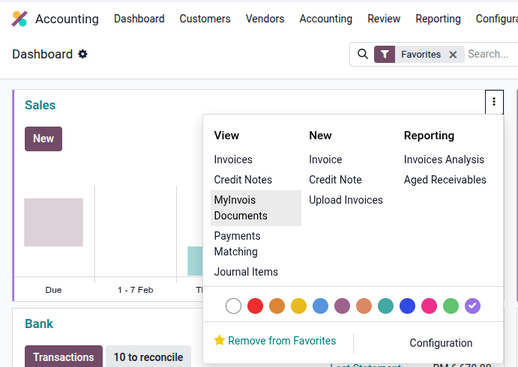Open MyInvois Documents entry
Image resolution: width=518 pixels, height=367 pixels.
pyautogui.click(x=256, y=208)
